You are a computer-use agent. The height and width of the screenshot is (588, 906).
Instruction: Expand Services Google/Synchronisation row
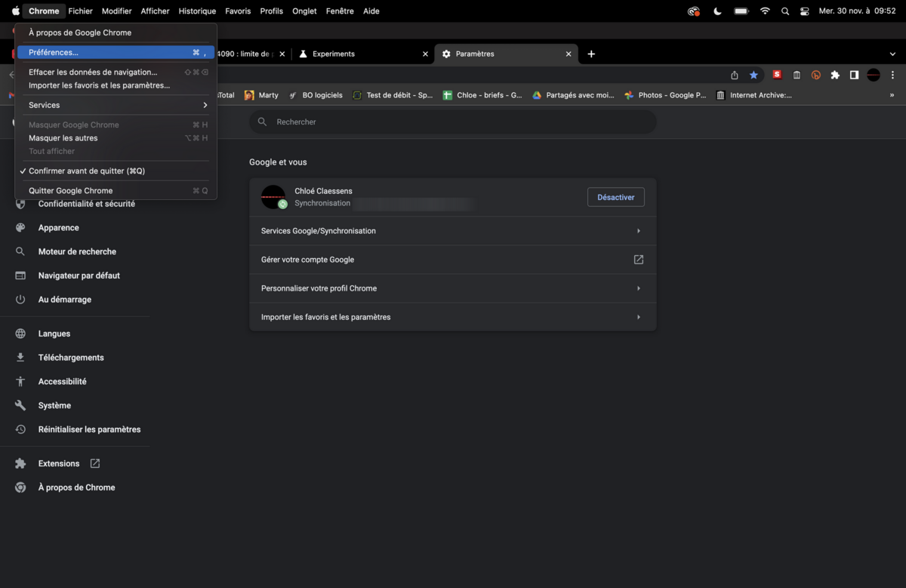pyautogui.click(x=453, y=231)
